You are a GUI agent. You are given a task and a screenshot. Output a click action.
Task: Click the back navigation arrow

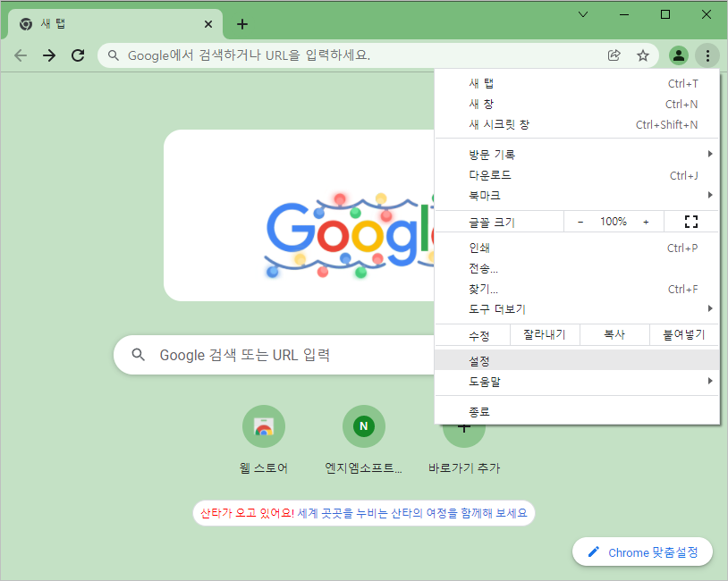click(21, 55)
